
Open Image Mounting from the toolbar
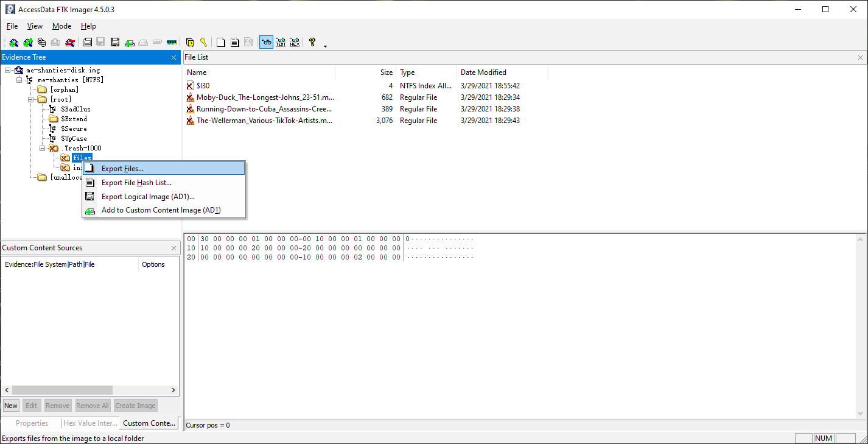point(41,42)
